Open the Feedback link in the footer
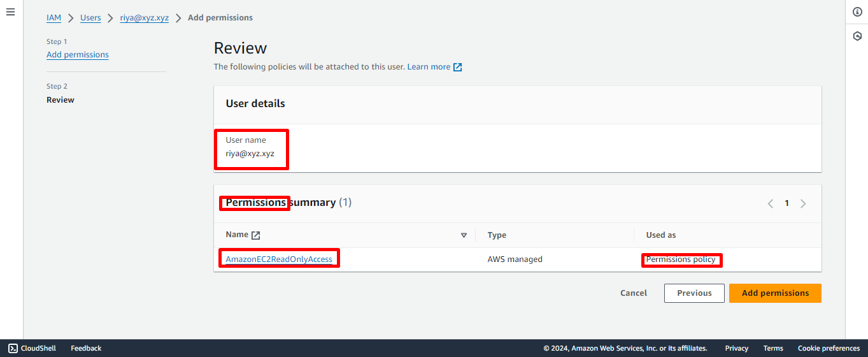Image resolution: width=868 pixels, height=357 pixels. point(86,348)
